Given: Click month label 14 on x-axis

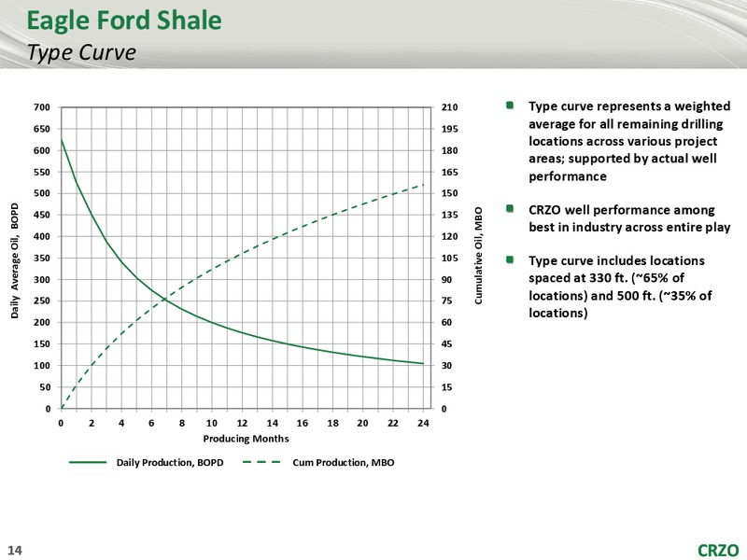Looking at the screenshot, I should [x=272, y=423].
